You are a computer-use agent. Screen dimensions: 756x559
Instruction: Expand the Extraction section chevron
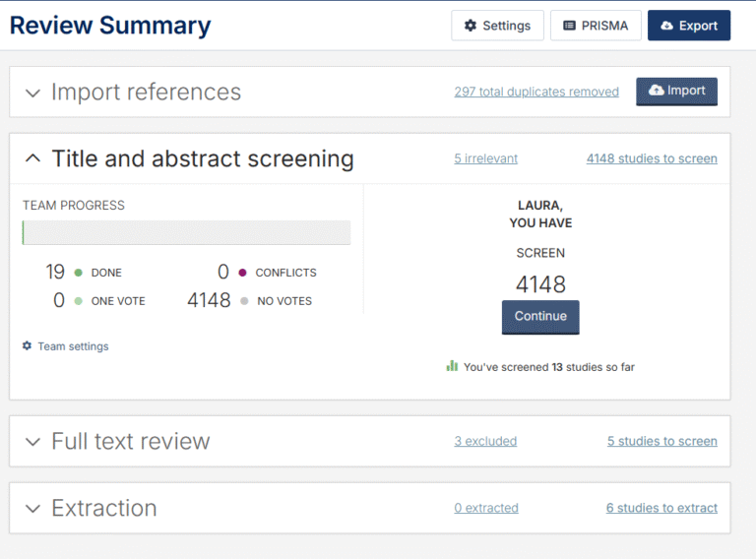click(33, 509)
